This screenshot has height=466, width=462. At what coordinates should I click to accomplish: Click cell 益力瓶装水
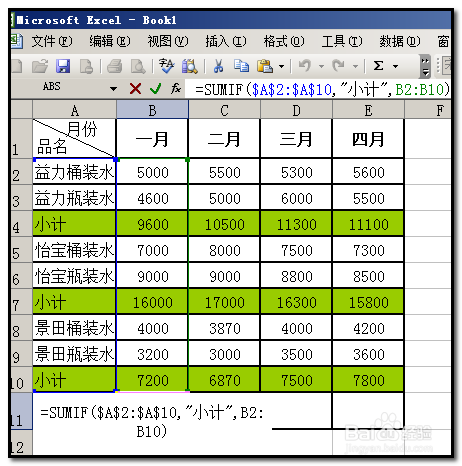[x=74, y=198]
